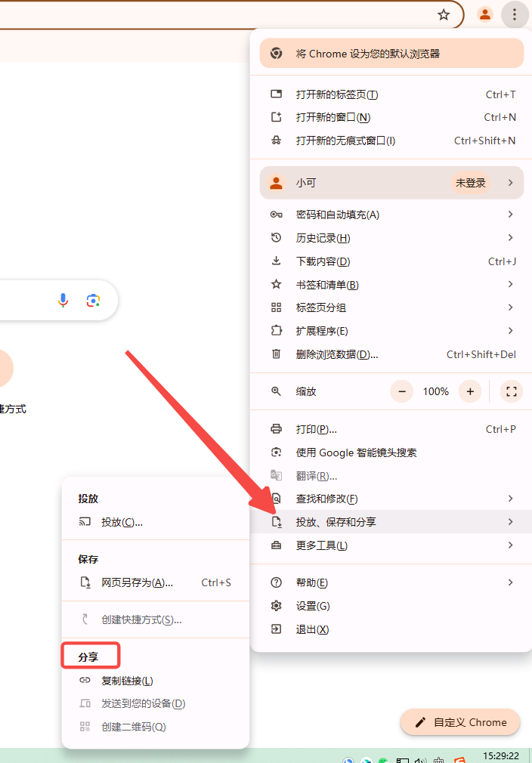Open the profile avatar button in toolbar

[x=485, y=14]
